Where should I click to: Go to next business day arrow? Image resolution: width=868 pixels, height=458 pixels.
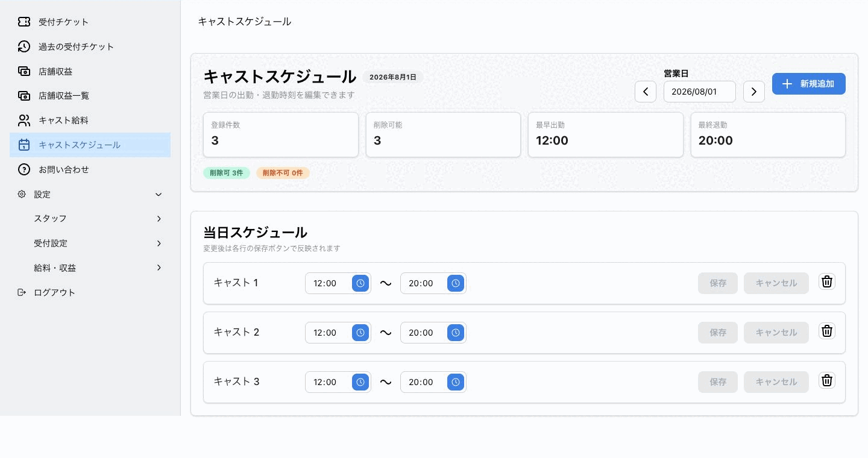[754, 92]
